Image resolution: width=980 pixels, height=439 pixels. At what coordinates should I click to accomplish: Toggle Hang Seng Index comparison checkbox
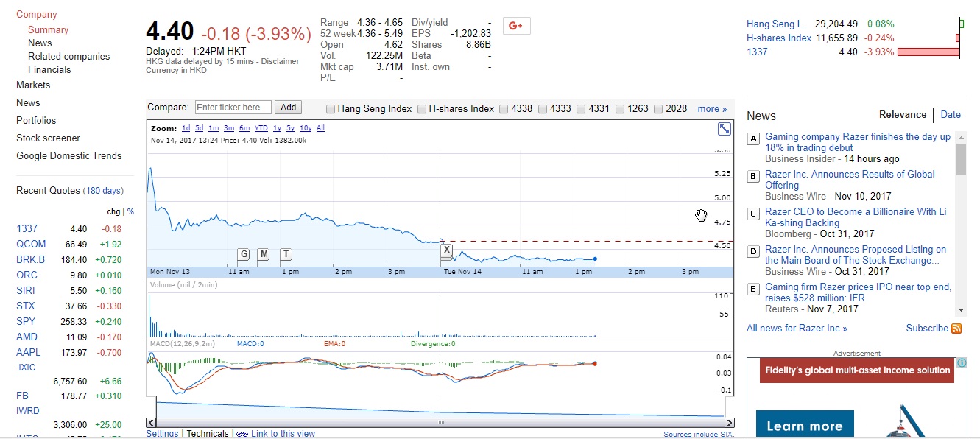tap(331, 109)
